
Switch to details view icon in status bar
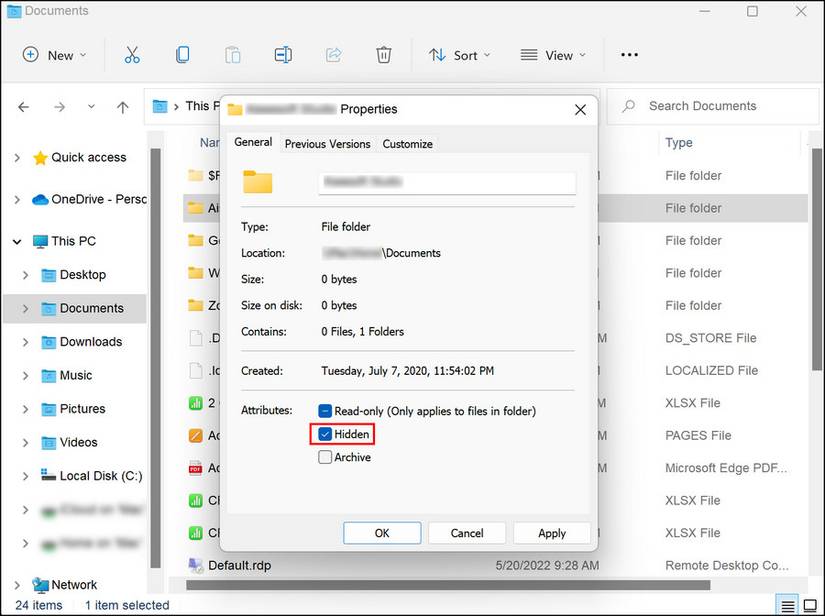pyautogui.click(x=787, y=605)
